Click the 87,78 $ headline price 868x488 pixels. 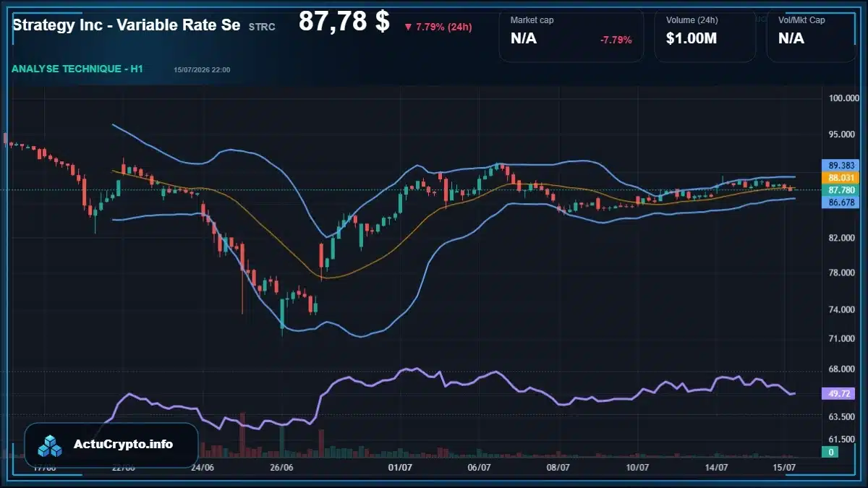pyautogui.click(x=344, y=22)
